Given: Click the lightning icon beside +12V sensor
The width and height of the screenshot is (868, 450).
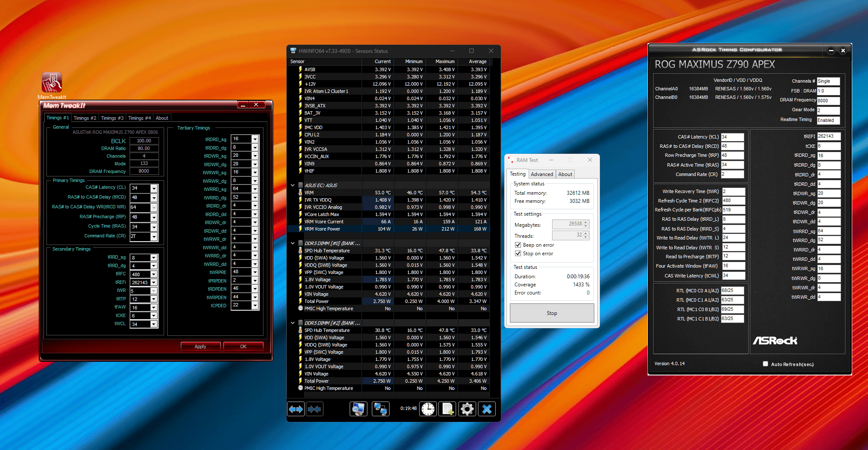Looking at the screenshot, I should coord(301,84).
